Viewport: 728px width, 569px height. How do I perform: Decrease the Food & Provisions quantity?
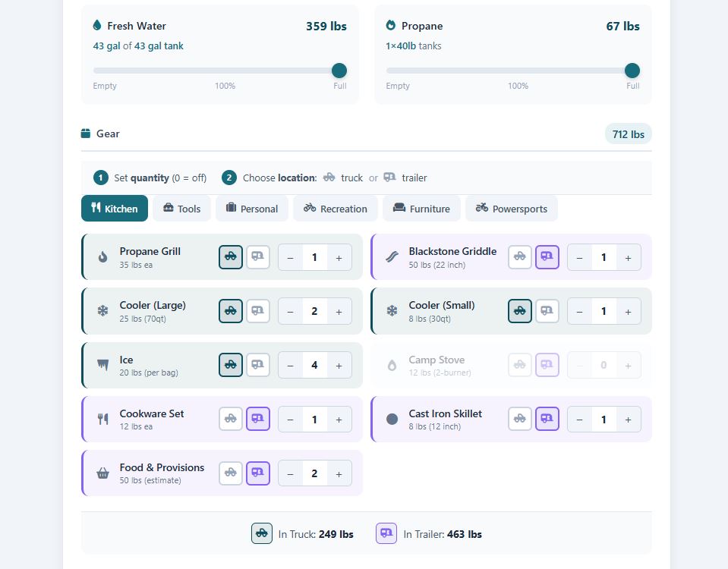click(289, 473)
